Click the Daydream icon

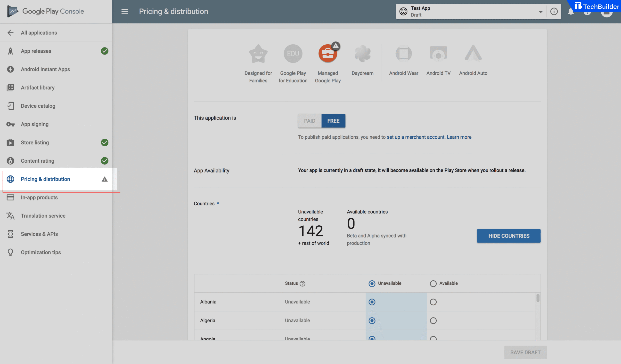pyautogui.click(x=362, y=53)
